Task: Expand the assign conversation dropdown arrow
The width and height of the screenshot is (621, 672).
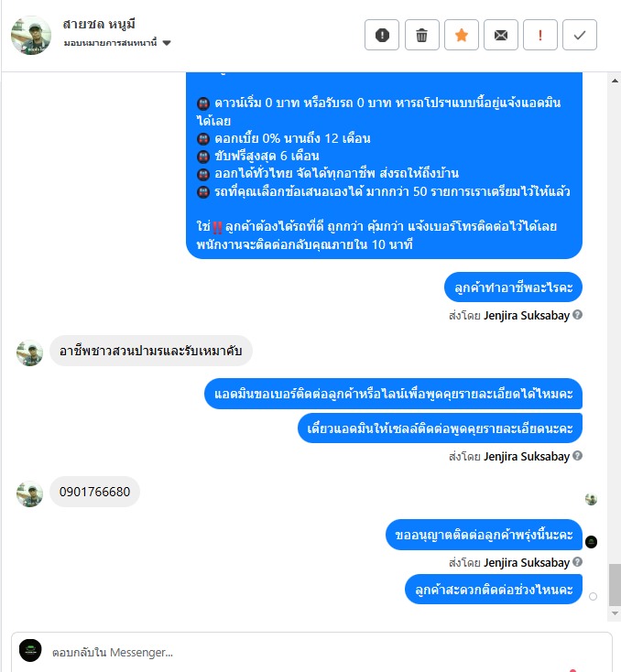Action: click(x=167, y=43)
